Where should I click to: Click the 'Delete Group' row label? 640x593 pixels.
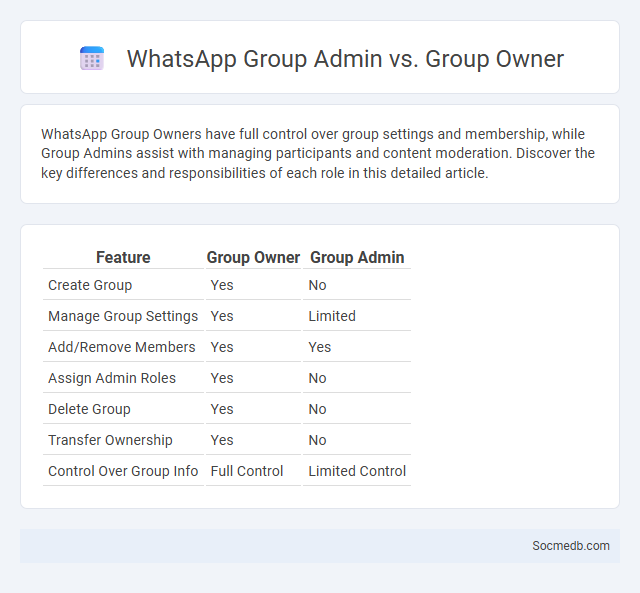point(89,409)
